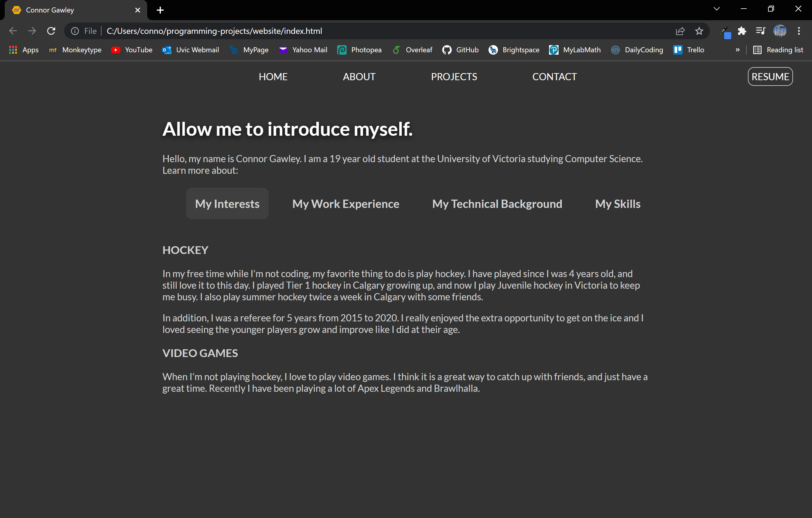Switch to the My Work Experience tab
Viewport: 812px width, 518px height.
click(x=346, y=203)
